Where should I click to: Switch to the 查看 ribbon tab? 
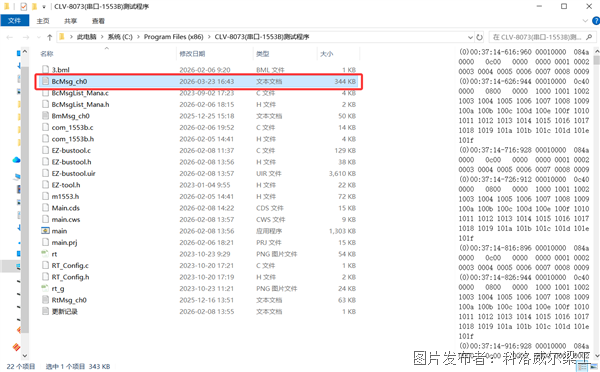pos(98,21)
